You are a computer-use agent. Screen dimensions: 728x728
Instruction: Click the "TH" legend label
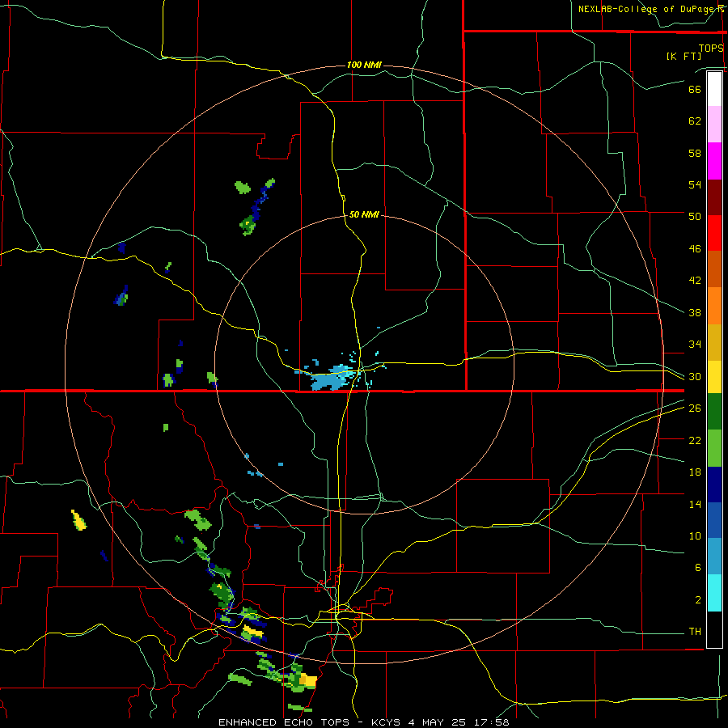click(695, 631)
